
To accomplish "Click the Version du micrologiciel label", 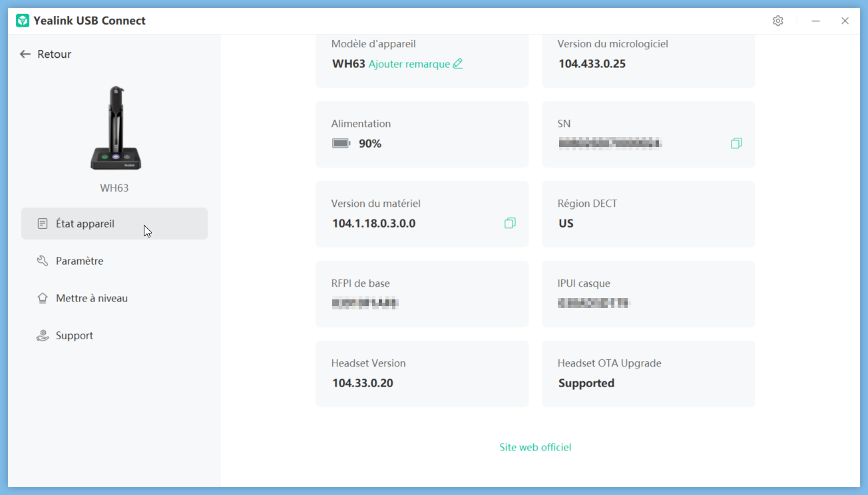I will click(612, 44).
